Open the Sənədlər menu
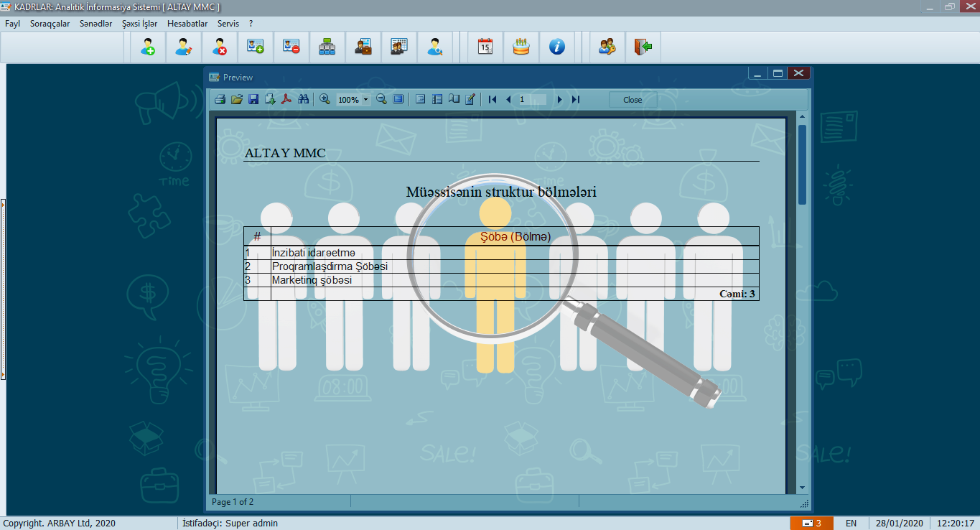The height and width of the screenshot is (530, 980). [x=96, y=24]
